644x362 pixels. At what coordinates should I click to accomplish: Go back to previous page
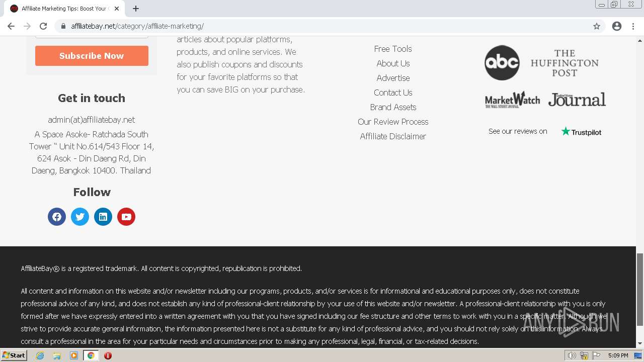coord(11,26)
